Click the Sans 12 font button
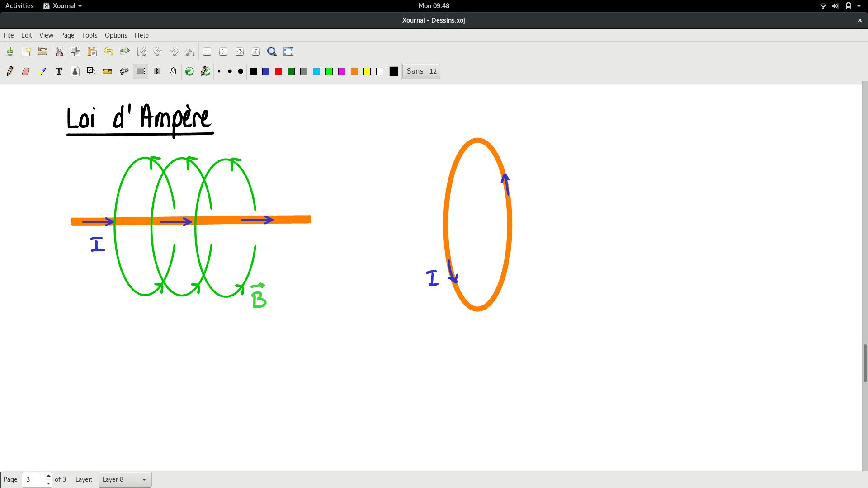This screenshot has width=868, height=488. (x=421, y=71)
